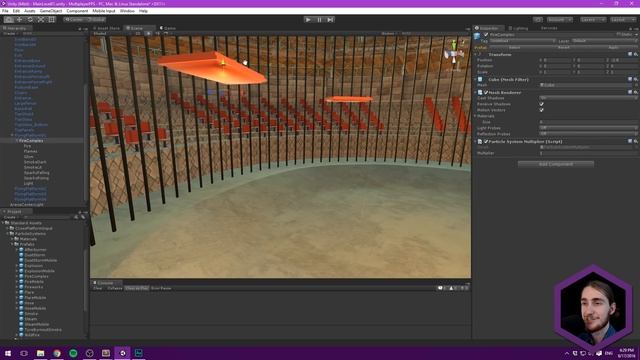This screenshot has height=360, width=640.
Task: Click the Step frame button
Action: click(330, 19)
